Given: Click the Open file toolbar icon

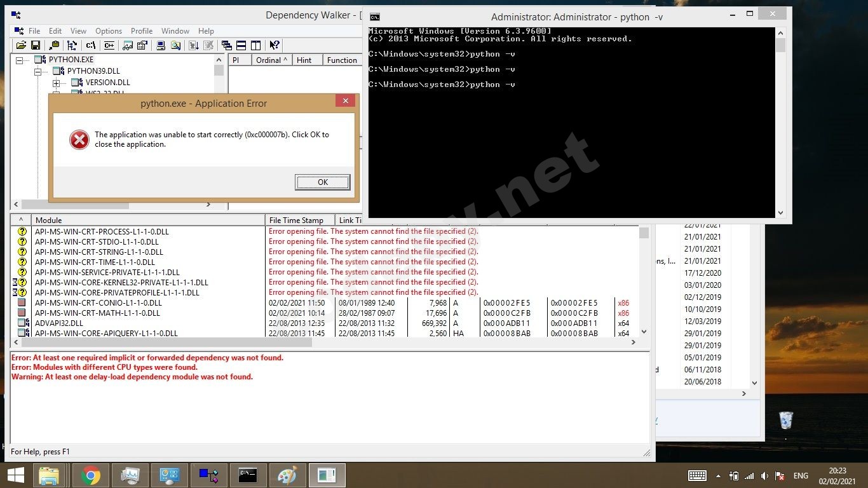Looking at the screenshot, I should click(x=21, y=45).
